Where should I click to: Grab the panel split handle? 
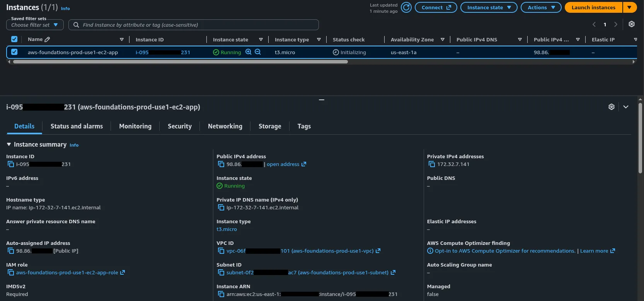point(322,100)
